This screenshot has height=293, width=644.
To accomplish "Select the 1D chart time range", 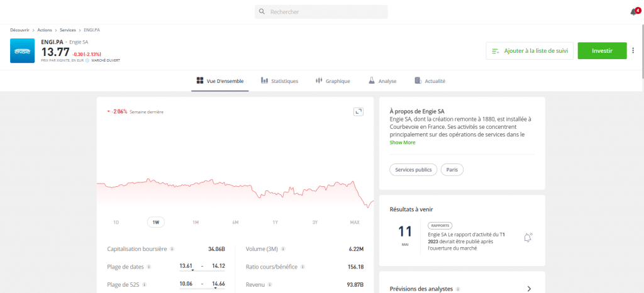I will pyautogui.click(x=116, y=222).
